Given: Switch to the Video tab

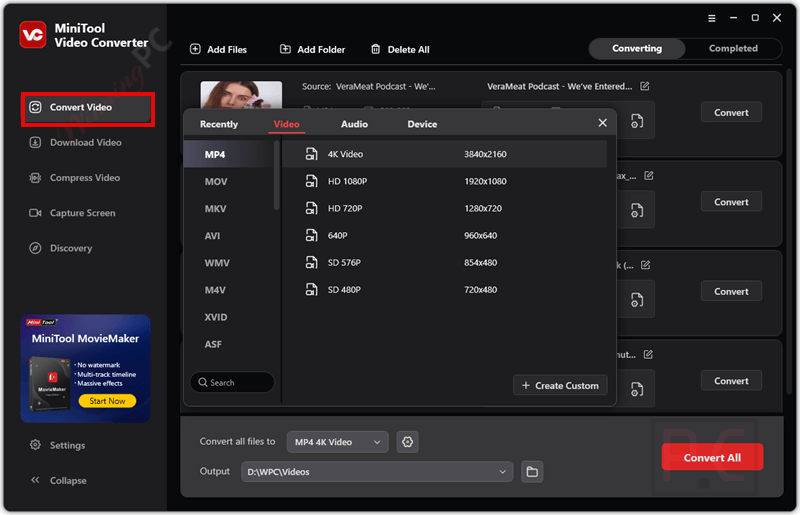Looking at the screenshot, I should pyautogui.click(x=286, y=124).
